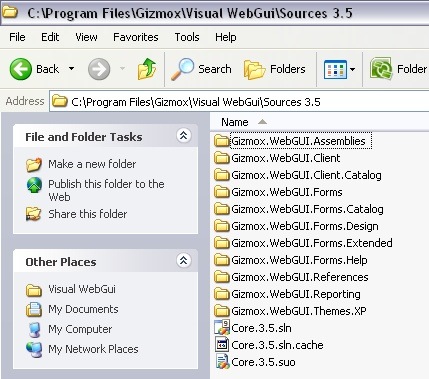Image resolution: width=429 pixels, height=379 pixels.
Task: Select the Core.3.5.sln file name
Action: [261, 328]
